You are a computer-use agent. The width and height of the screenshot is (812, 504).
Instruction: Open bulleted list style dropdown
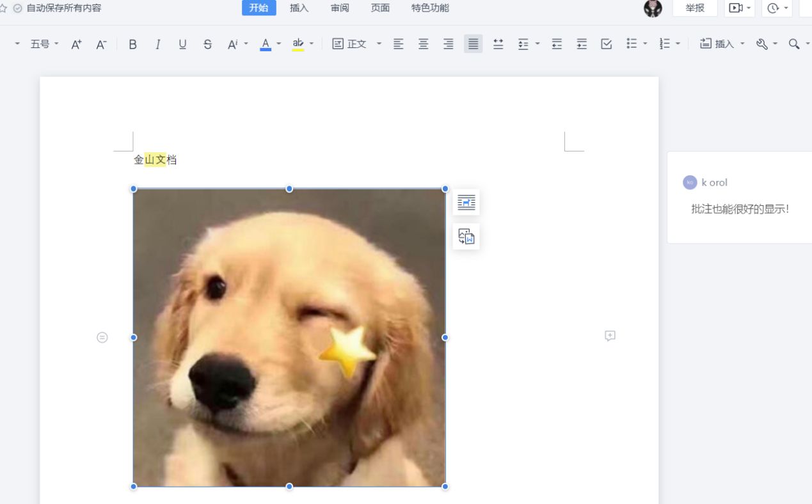(645, 44)
